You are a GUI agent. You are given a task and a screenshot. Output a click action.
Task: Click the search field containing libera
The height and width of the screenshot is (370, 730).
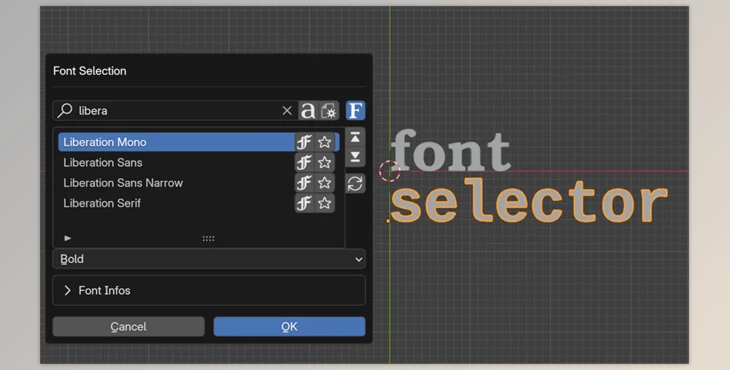[175, 111]
